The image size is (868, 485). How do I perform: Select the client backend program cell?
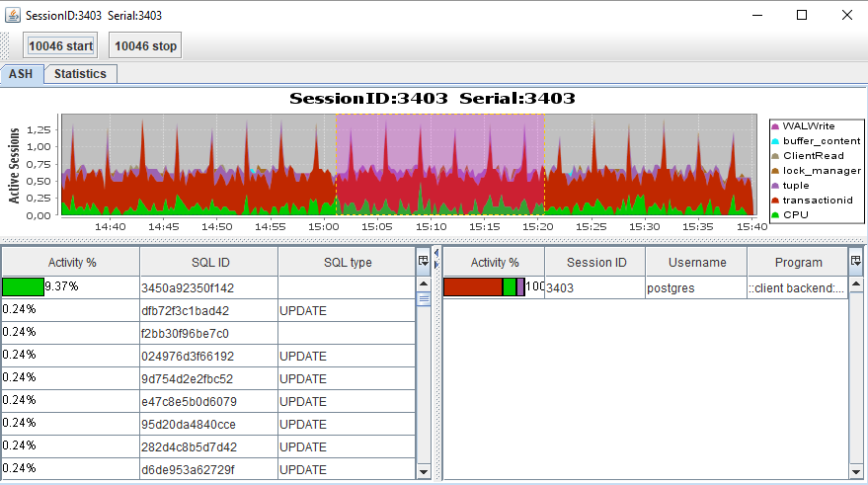pos(798,287)
